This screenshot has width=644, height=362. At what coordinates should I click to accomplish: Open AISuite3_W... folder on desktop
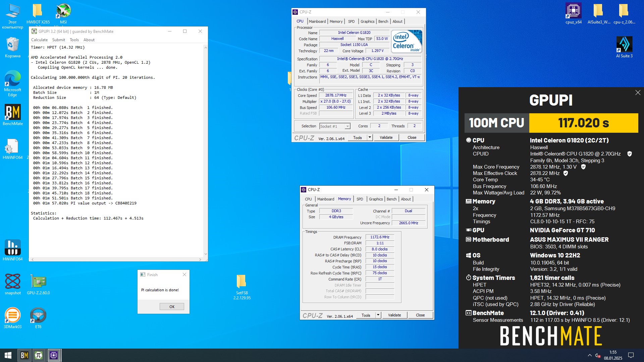tap(599, 14)
